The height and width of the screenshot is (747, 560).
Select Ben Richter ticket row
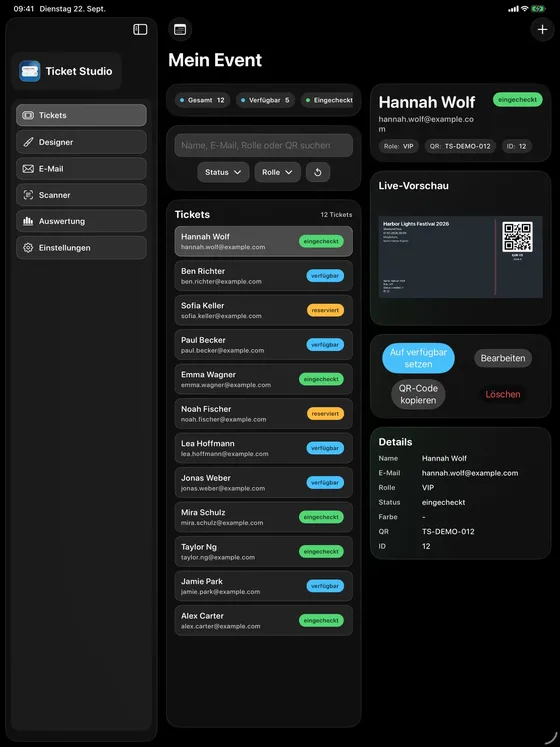coord(264,276)
